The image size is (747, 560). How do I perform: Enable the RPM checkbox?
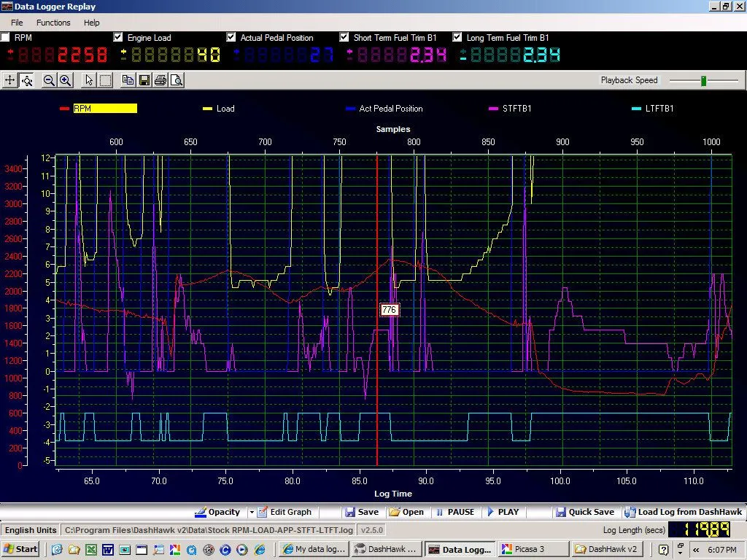6,37
